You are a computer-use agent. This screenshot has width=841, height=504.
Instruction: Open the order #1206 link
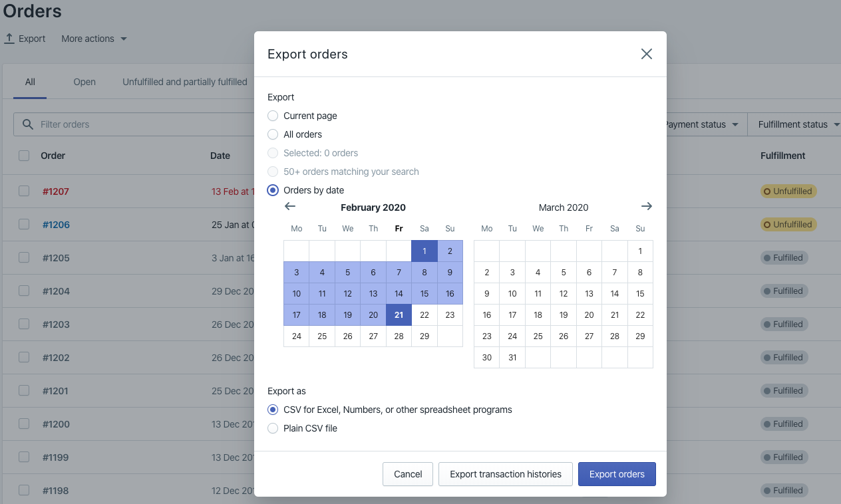(x=55, y=224)
